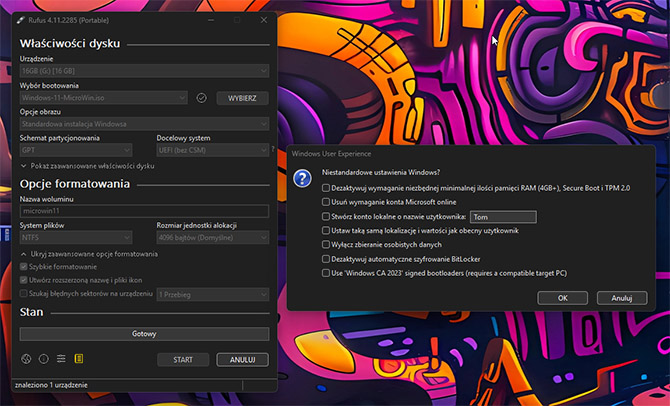Enable 'Usuń wymaganie konta Microsoft online' checkbox
The height and width of the screenshot is (406, 670).
pyautogui.click(x=325, y=202)
